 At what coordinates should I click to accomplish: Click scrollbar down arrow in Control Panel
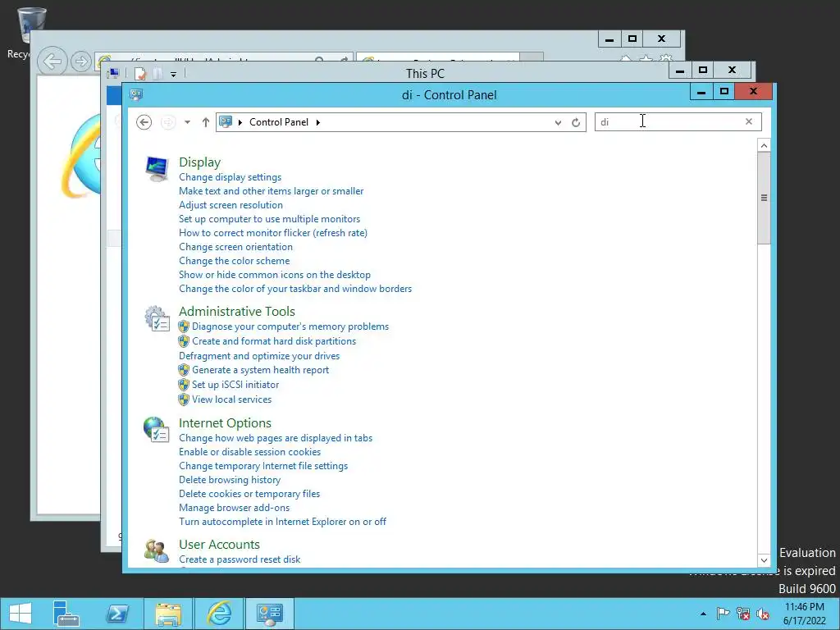click(x=764, y=560)
